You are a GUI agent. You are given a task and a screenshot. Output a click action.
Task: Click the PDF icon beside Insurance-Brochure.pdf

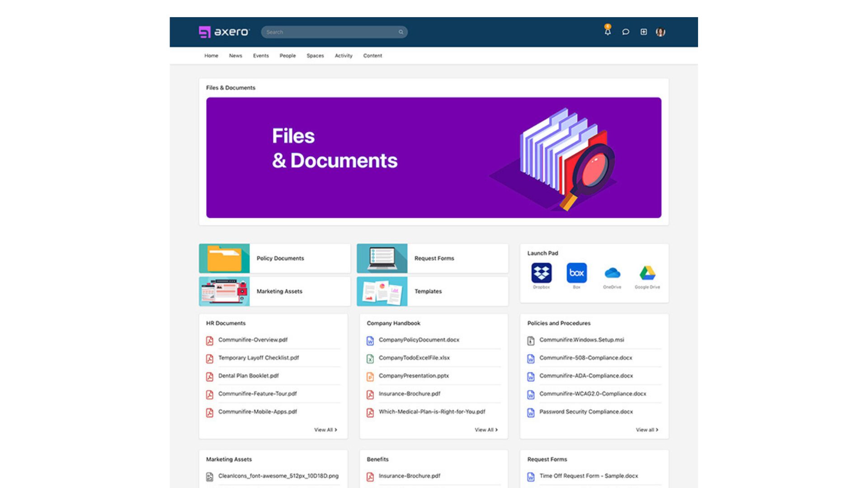click(370, 394)
